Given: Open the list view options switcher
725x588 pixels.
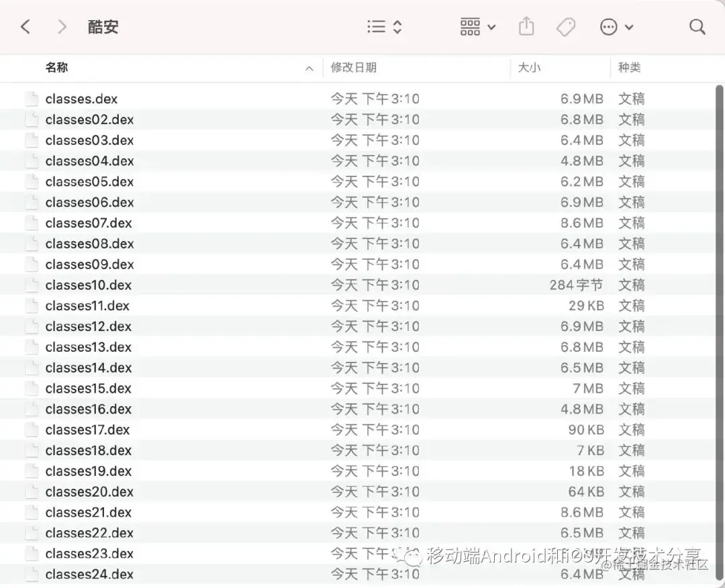Looking at the screenshot, I should tap(385, 27).
